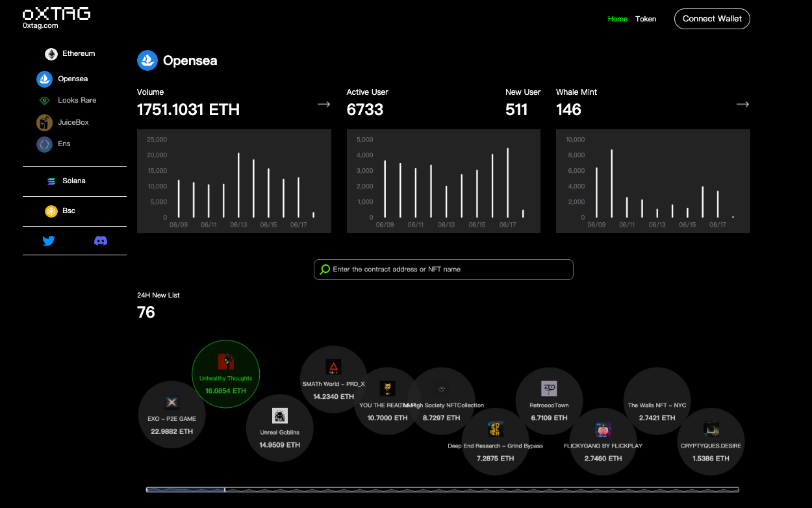Click the 24H New List label
Screen dimensions: 812x508
tap(159, 296)
